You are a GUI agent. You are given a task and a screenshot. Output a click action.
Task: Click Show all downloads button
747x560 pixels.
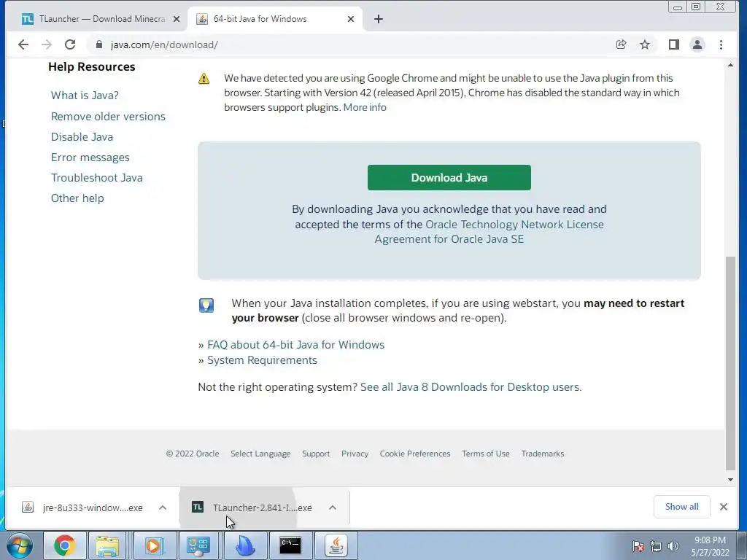tap(682, 507)
